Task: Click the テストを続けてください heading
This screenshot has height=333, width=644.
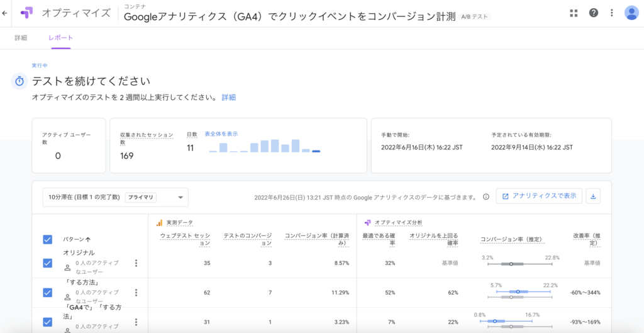Action: 91,81
